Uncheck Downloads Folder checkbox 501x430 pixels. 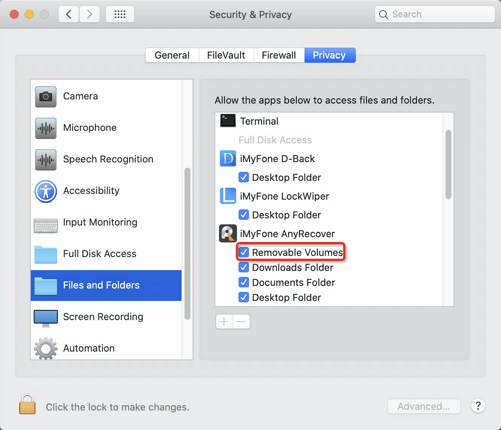[244, 267]
